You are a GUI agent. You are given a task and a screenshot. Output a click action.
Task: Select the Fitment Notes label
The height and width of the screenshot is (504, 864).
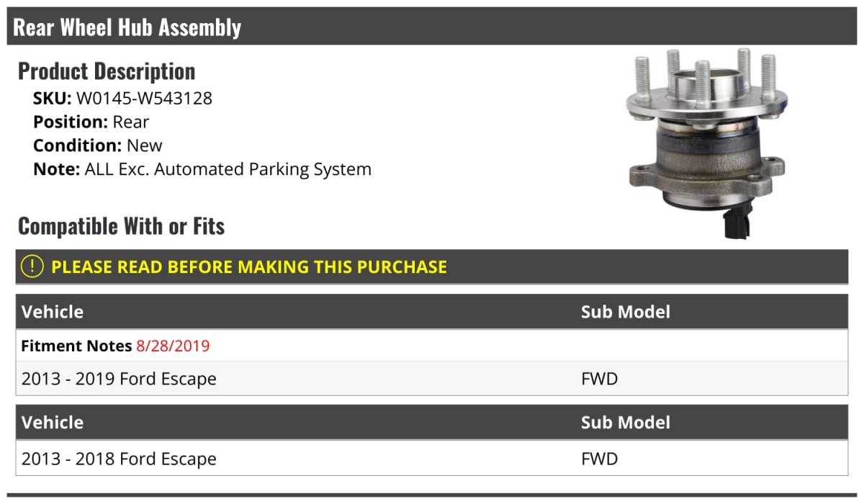(x=76, y=346)
